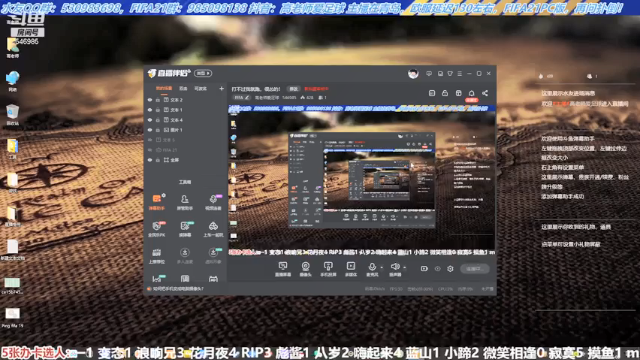Click the plus icon to add a scene
This screenshot has width=640, height=360.
pos(221,89)
